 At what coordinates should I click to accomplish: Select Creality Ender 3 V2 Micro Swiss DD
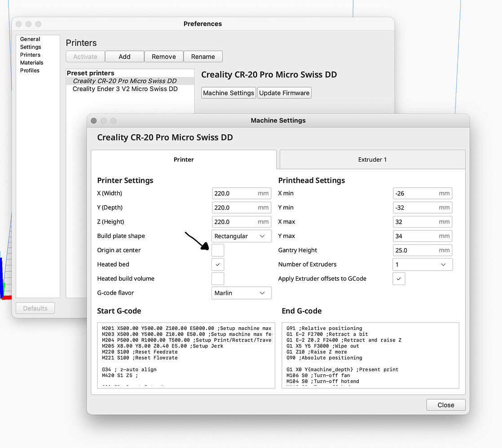(125, 89)
